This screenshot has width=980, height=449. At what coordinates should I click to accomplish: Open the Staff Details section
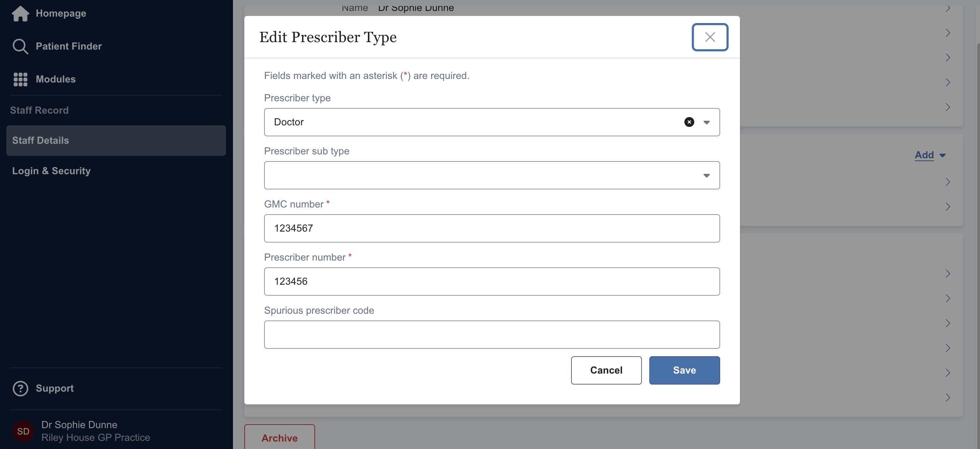(116, 141)
